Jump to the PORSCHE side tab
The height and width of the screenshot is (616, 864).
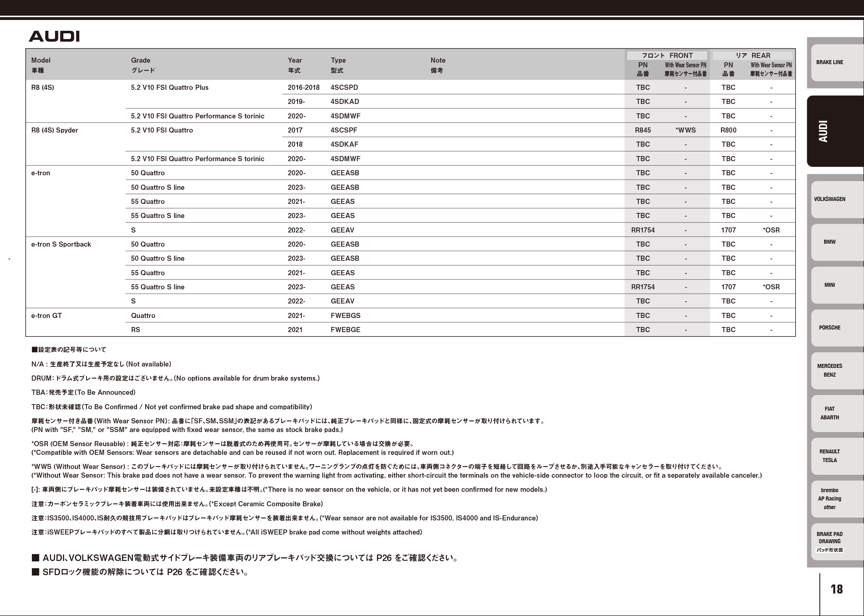pyautogui.click(x=837, y=328)
